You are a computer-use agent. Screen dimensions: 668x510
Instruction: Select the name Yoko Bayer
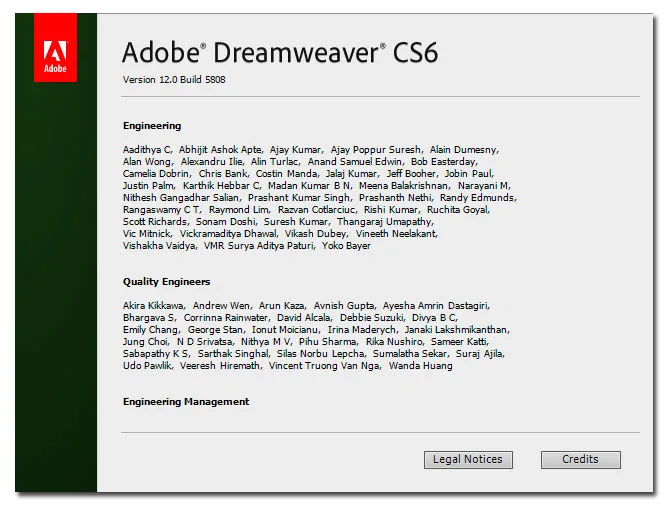click(346, 246)
